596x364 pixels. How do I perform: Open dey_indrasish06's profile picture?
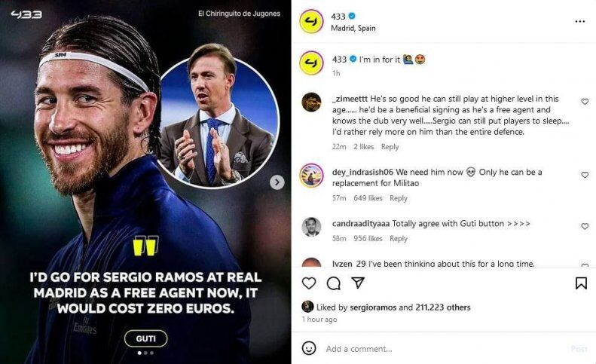pos(311,176)
